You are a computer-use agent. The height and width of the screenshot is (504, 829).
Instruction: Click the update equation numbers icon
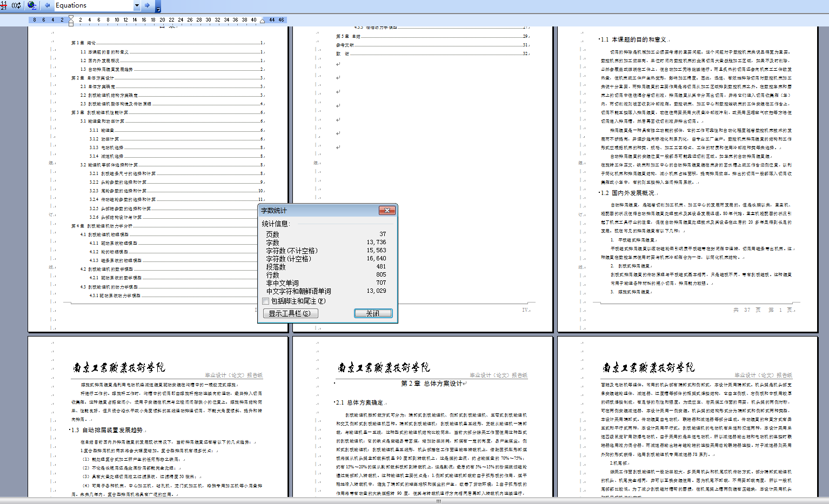coord(16,5)
